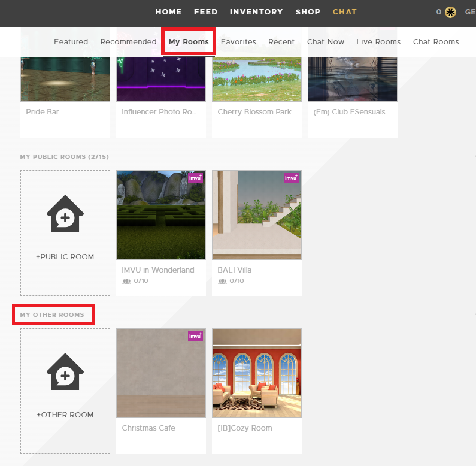Open the Chat Rooms tab
This screenshot has width=476, height=466.
pos(436,41)
